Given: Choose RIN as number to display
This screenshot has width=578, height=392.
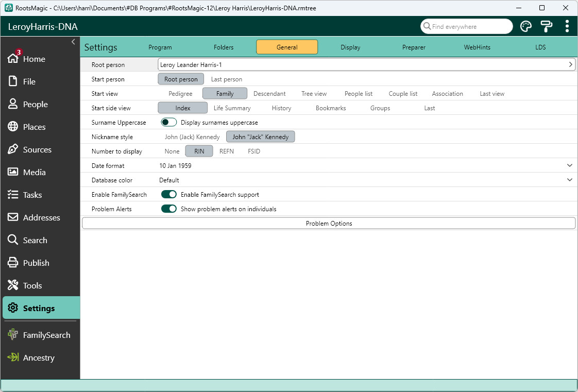Looking at the screenshot, I should (199, 151).
